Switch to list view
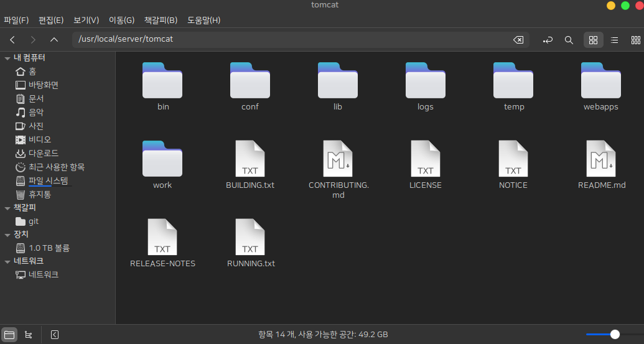Viewport: 644px width, 344px height. 614,40
